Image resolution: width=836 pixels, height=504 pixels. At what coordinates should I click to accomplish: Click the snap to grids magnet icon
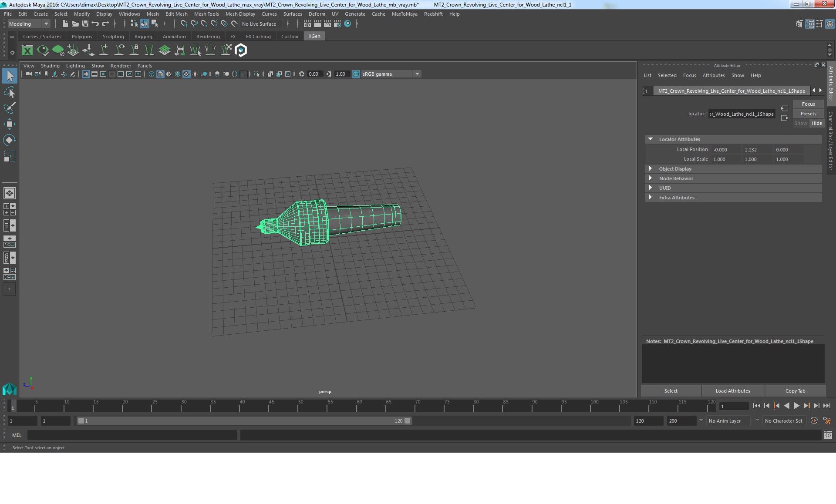tap(184, 24)
